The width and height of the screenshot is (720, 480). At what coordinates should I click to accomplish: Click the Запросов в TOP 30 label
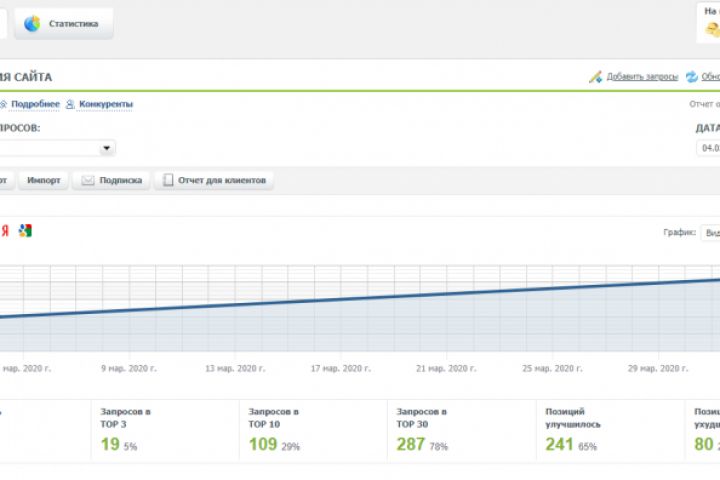(422, 418)
